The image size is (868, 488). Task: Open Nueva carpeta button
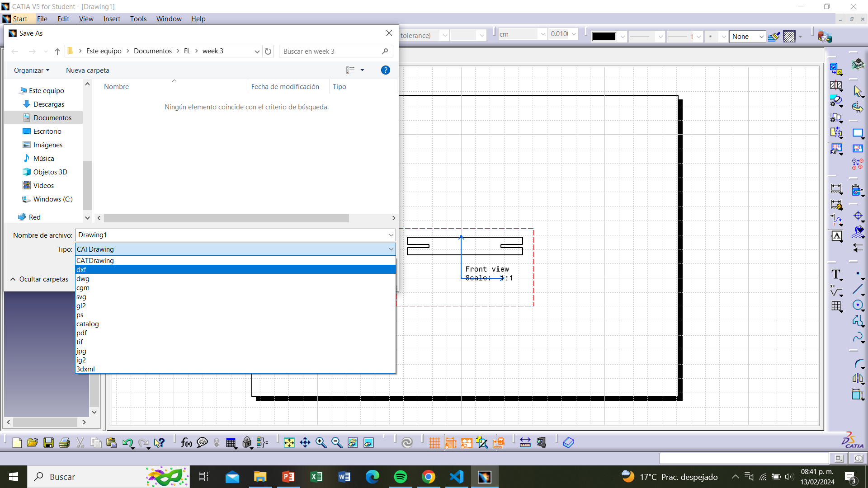[x=88, y=70]
